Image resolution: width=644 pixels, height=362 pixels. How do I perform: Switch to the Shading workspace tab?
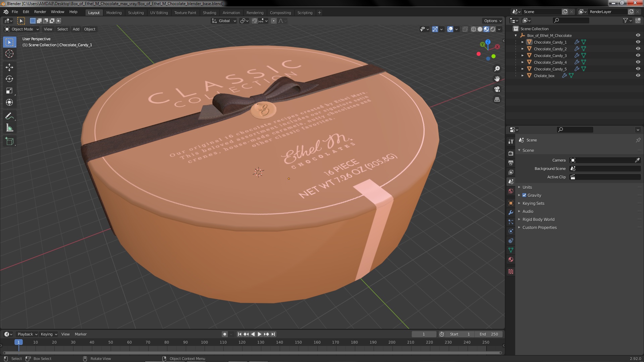[x=209, y=13]
